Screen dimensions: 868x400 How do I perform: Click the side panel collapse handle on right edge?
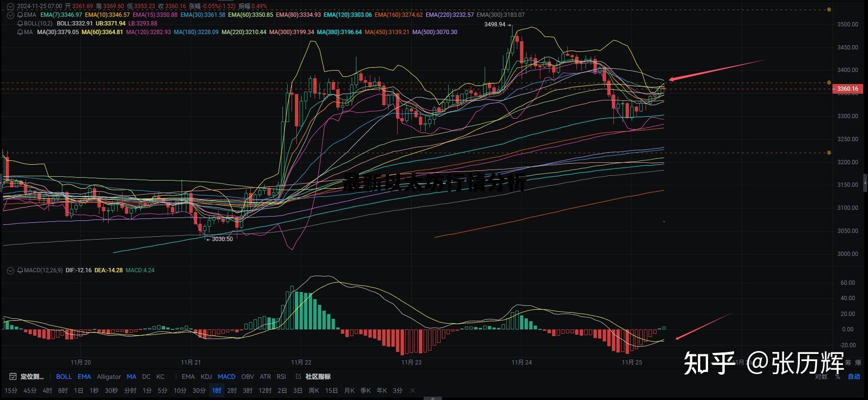(x=865, y=182)
